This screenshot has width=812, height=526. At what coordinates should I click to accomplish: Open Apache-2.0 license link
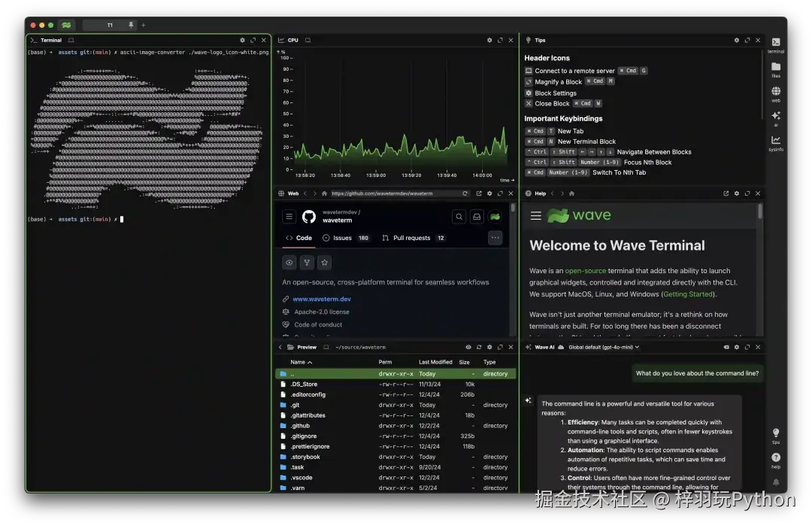[x=322, y=312]
